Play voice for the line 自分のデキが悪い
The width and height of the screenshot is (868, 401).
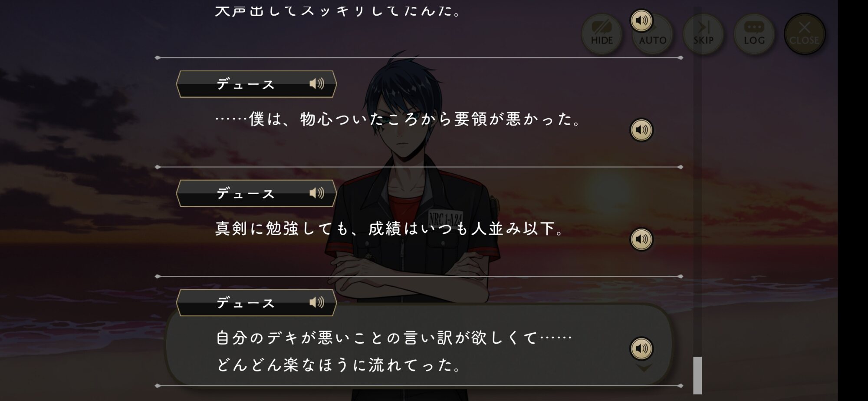pyautogui.click(x=641, y=348)
